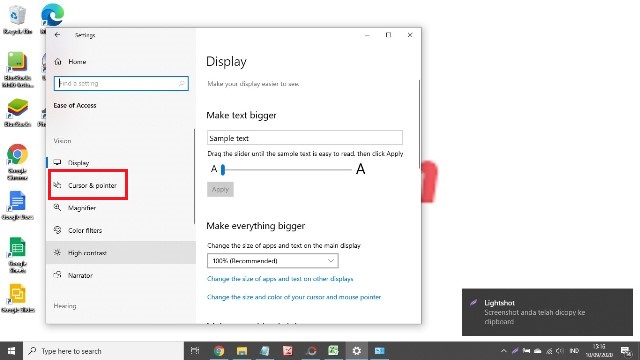Go back with the Settings back arrow
The width and height of the screenshot is (640, 360).
pyautogui.click(x=57, y=35)
